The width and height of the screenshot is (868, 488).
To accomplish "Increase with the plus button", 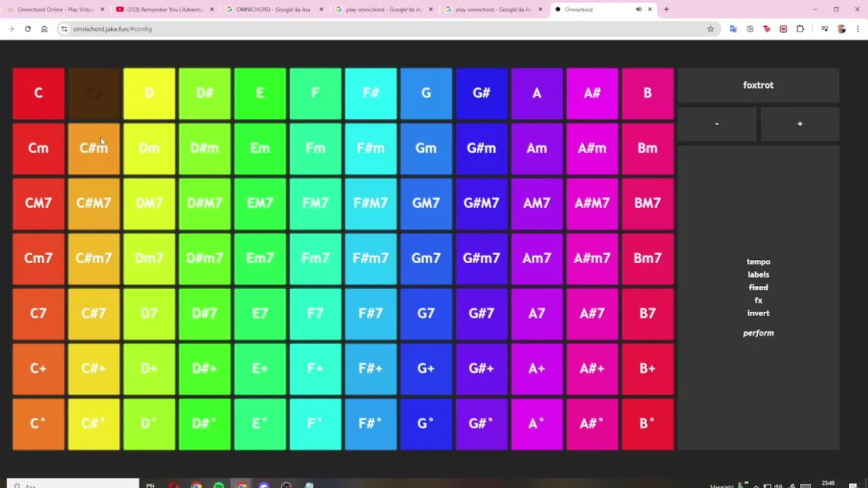I will 800,124.
